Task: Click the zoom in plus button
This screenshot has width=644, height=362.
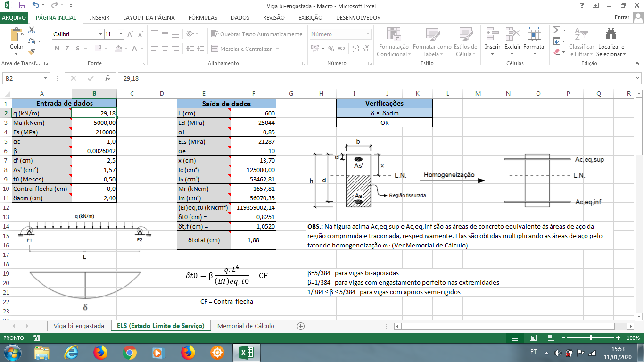Action: pyautogui.click(x=618, y=338)
